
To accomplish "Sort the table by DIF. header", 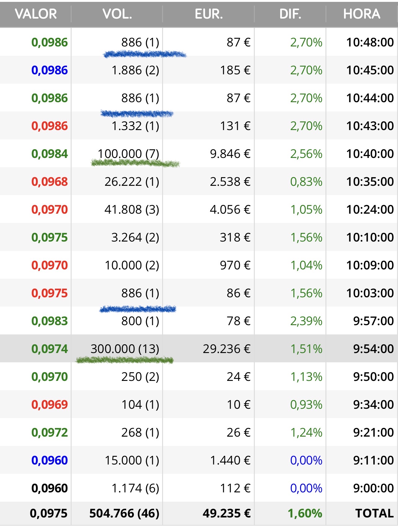I will click(x=290, y=14).
